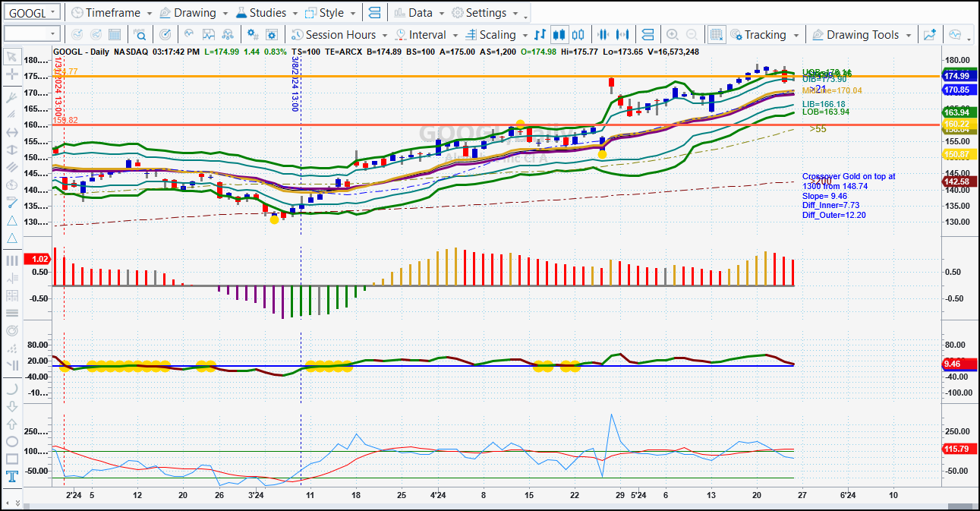Image resolution: width=980 pixels, height=511 pixels.
Task: Expand the Studies dropdown arrow
Action: point(295,14)
